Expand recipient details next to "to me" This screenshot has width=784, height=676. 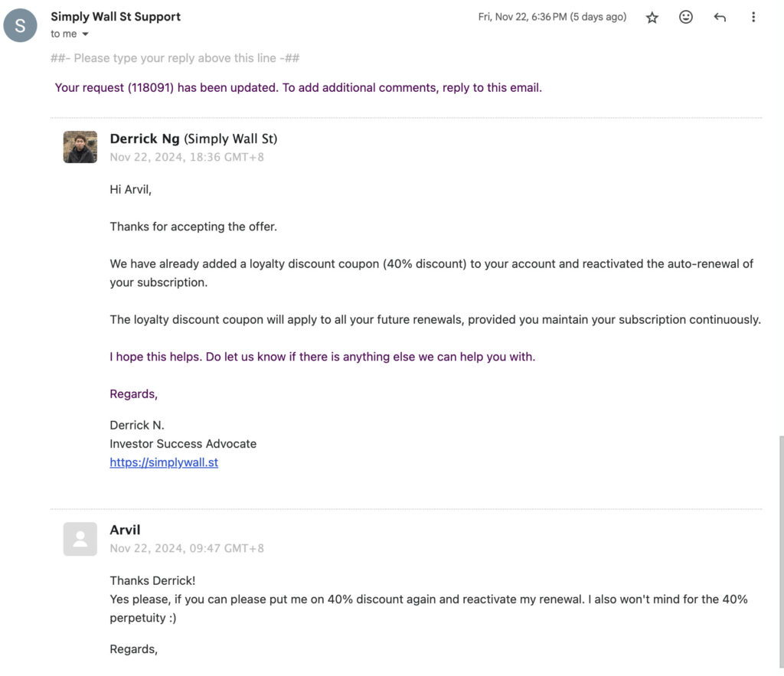coord(85,34)
